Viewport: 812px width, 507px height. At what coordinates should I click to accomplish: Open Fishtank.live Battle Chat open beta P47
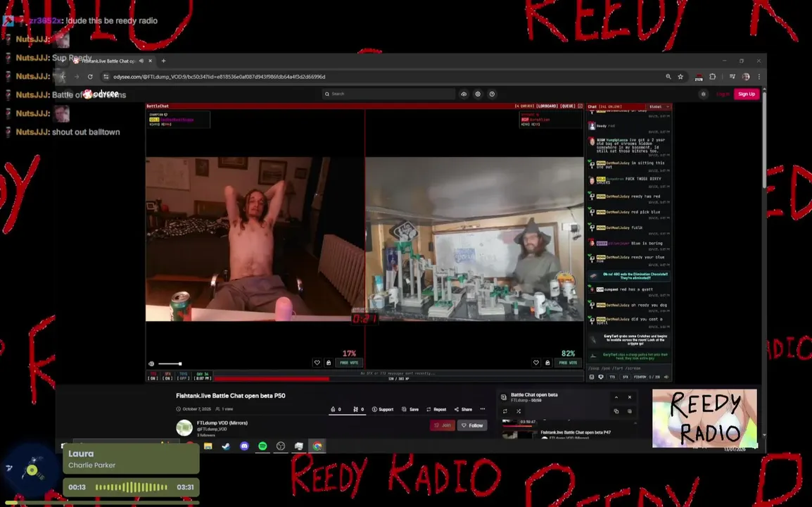(576, 432)
